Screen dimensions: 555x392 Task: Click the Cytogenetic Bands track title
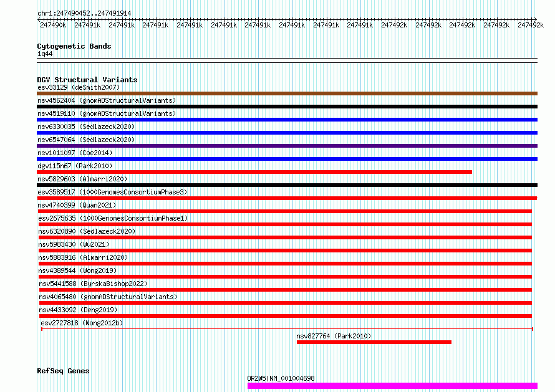pyautogui.click(x=74, y=46)
